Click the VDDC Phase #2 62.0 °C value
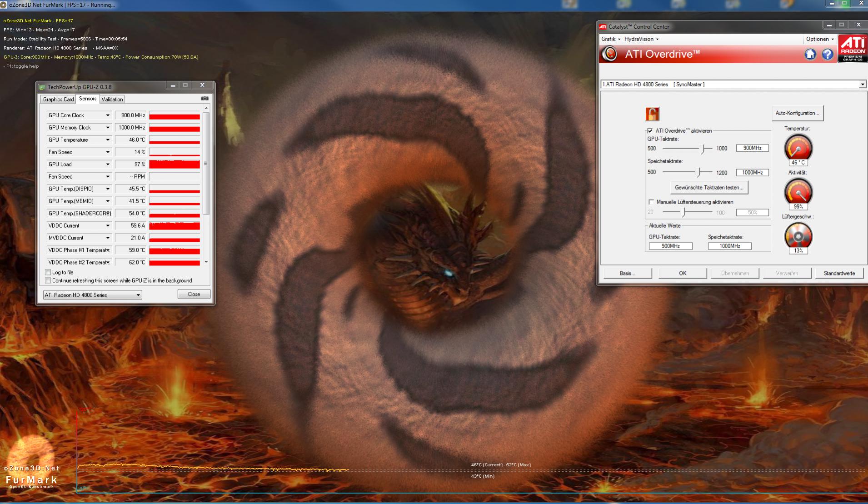Viewport: 868px width, 504px height. [131, 263]
